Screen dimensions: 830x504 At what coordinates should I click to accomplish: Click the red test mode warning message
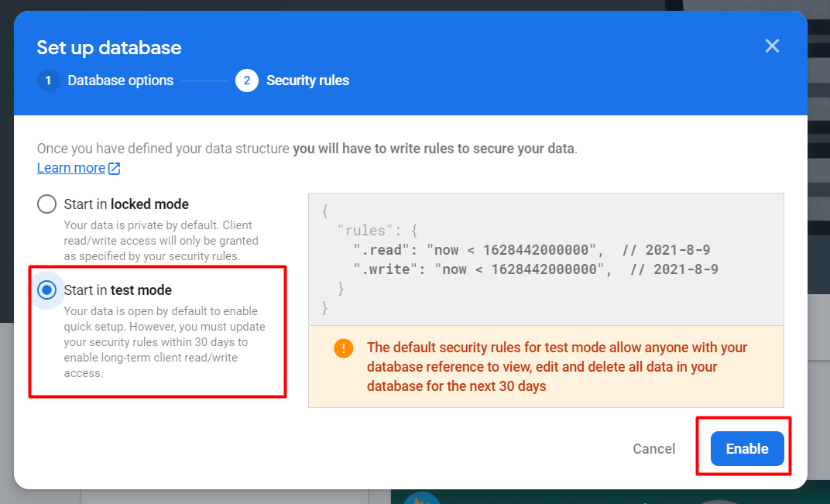pos(556,367)
